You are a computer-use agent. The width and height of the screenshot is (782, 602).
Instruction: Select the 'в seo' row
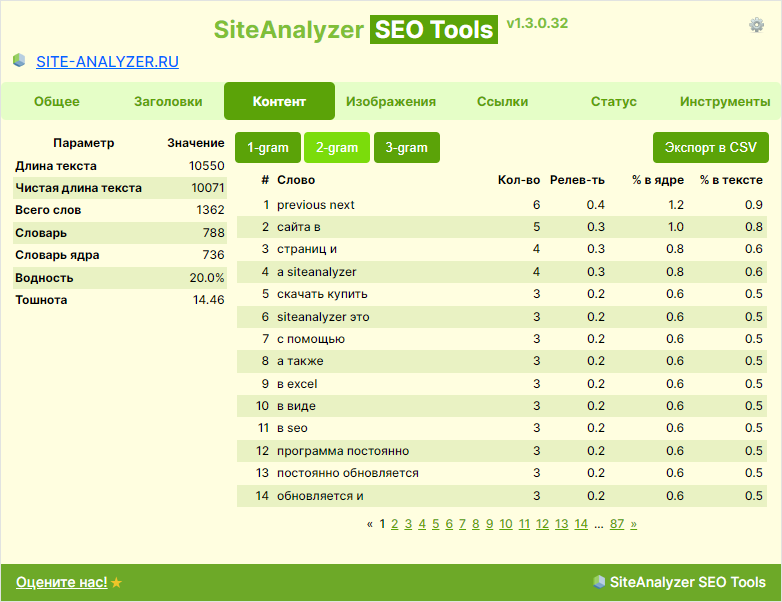point(502,428)
